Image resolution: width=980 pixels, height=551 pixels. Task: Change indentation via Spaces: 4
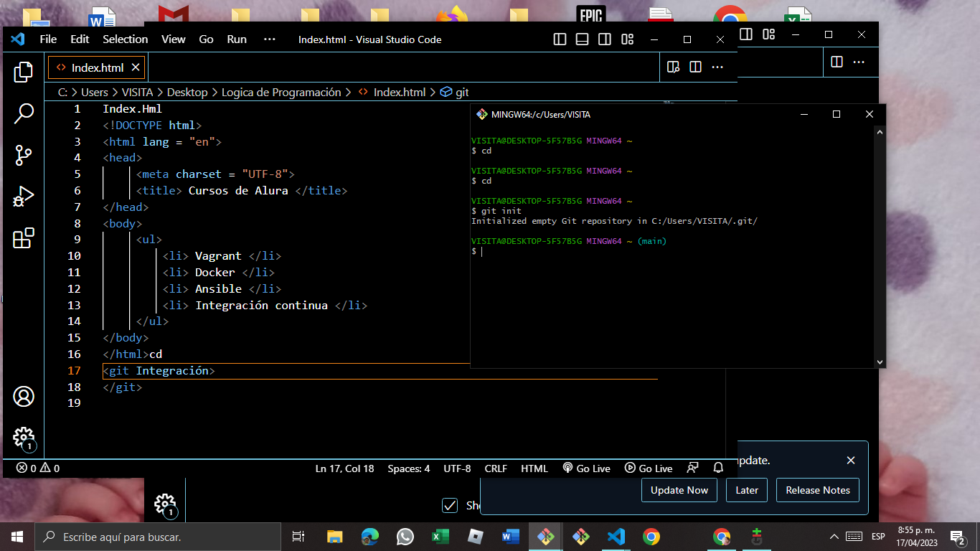pos(409,468)
